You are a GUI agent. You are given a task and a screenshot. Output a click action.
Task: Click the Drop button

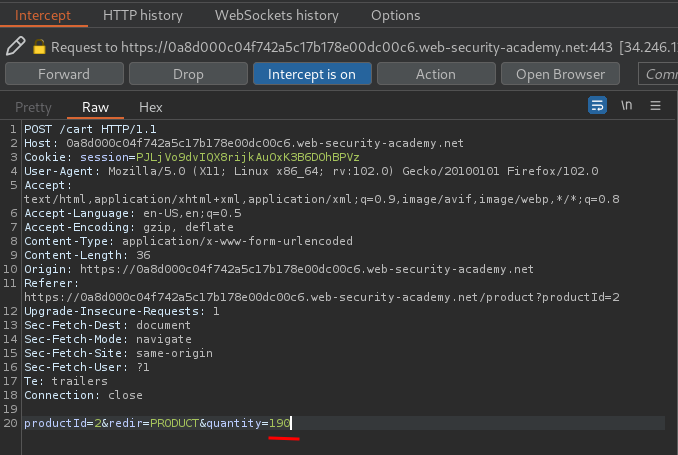pyautogui.click(x=188, y=74)
